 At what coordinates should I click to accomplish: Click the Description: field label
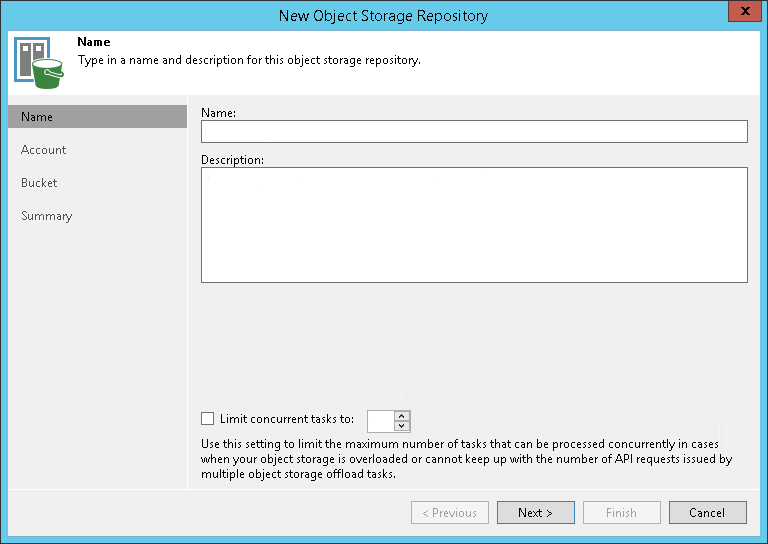point(232,160)
